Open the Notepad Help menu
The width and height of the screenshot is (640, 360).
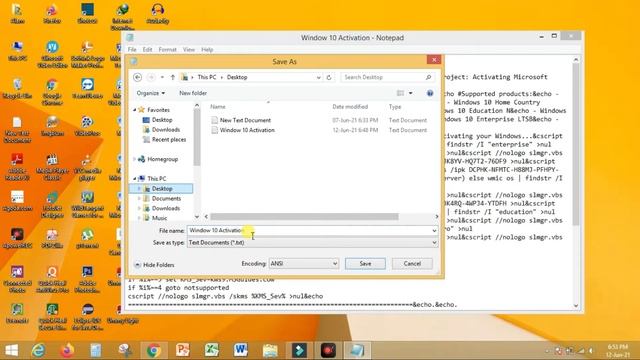207,49
